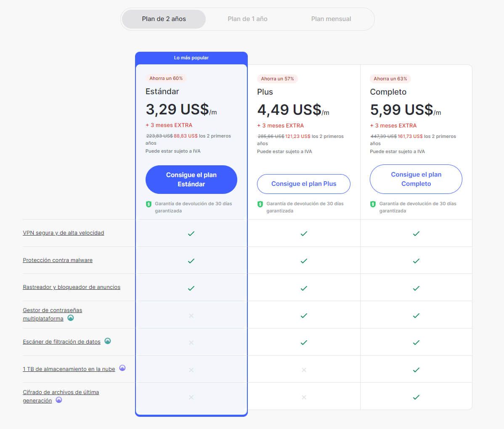The height and width of the screenshot is (429, 504).
Task: Click + 3 meses EXTRA under Estándar
Action: coord(169,125)
